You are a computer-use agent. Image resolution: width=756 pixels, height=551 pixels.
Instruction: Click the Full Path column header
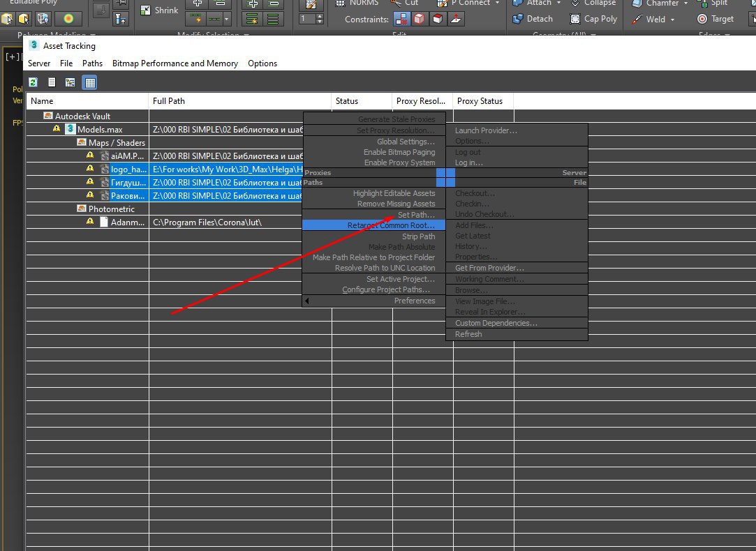coord(240,100)
